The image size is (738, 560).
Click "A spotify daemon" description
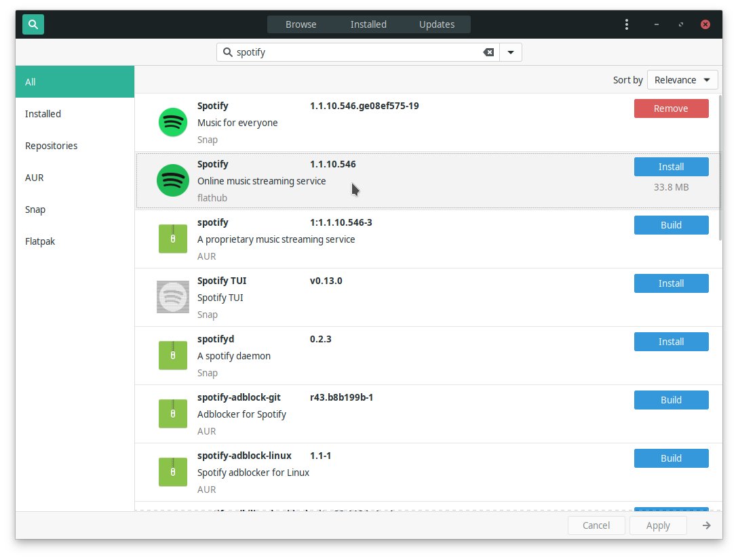234,356
